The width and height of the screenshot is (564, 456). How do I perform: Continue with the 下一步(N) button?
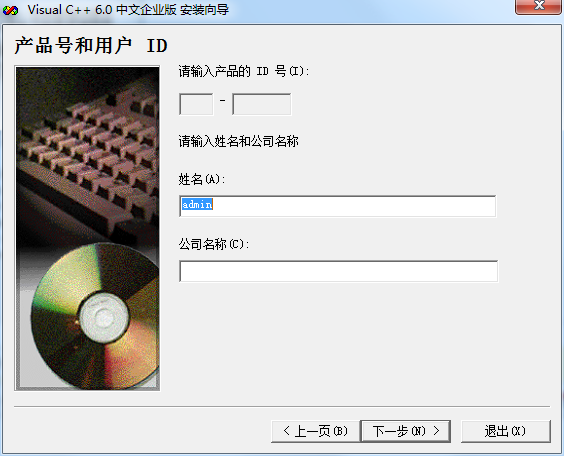[x=406, y=431]
